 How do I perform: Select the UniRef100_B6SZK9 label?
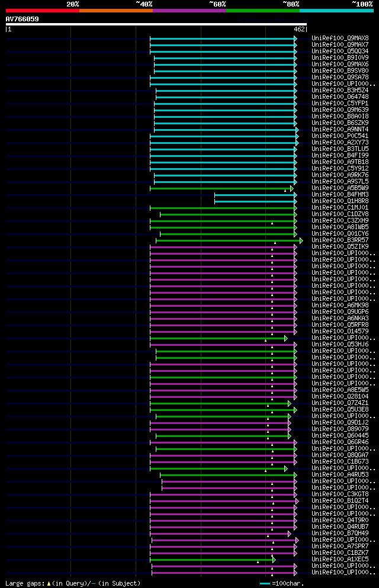click(x=340, y=123)
